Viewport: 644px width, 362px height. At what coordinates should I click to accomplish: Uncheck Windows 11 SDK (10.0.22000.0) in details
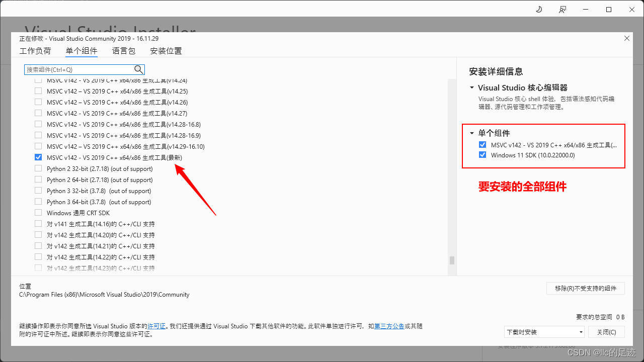click(x=482, y=155)
